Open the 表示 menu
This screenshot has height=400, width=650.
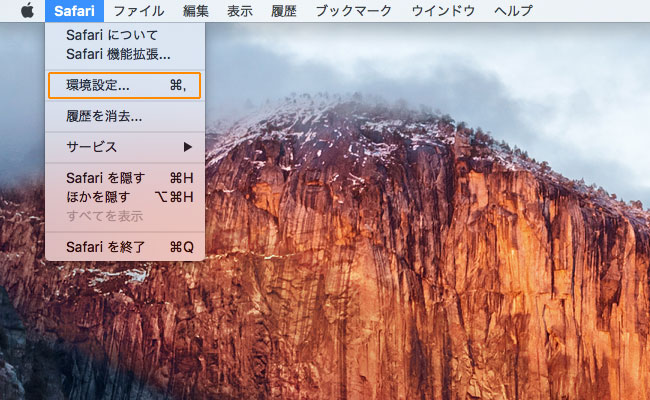point(240,11)
